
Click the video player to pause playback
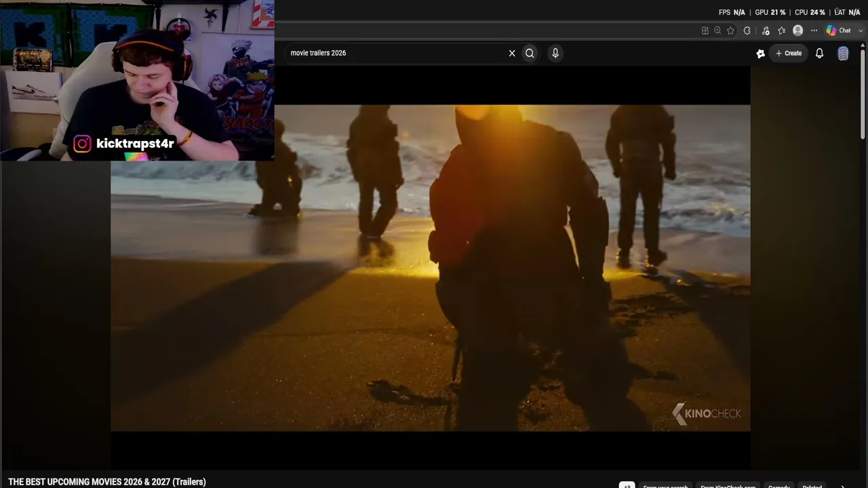(x=431, y=268)
